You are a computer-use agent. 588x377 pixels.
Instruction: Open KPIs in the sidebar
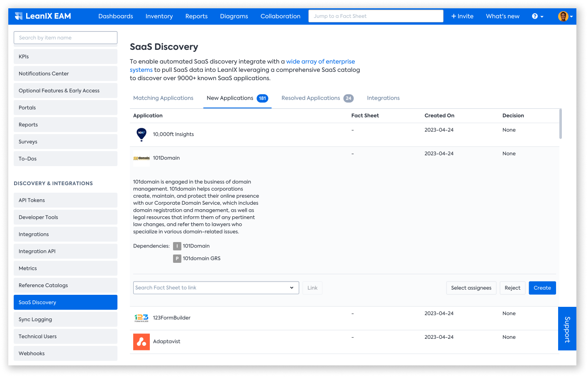point(66,56)
